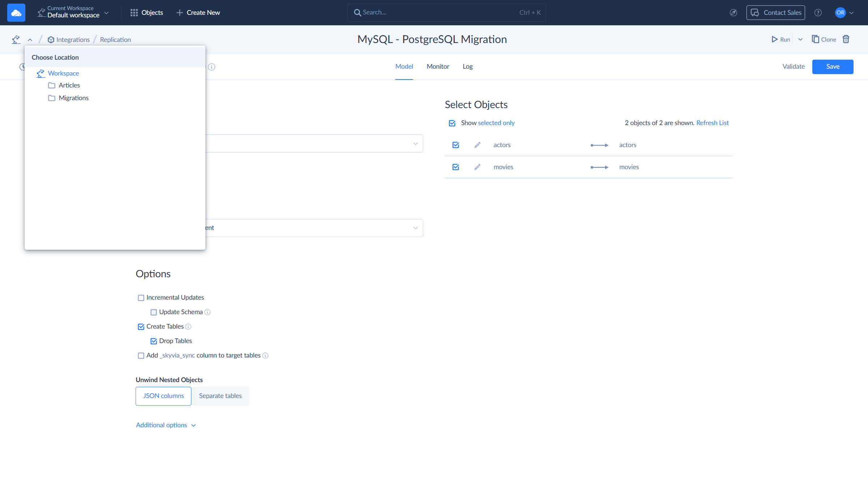Click Refresh List link
Image resolution: width=868 pixels, height=488 pixels.
712,123
